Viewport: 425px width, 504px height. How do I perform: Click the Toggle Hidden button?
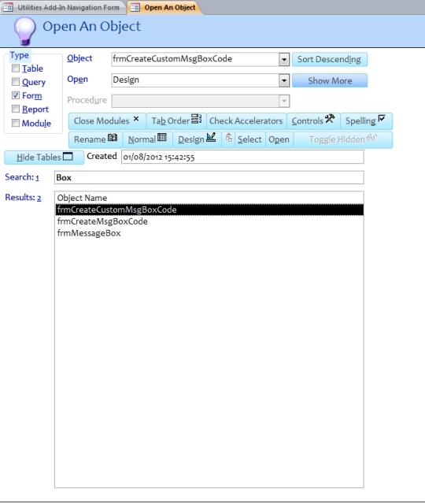tap(343, 139)
